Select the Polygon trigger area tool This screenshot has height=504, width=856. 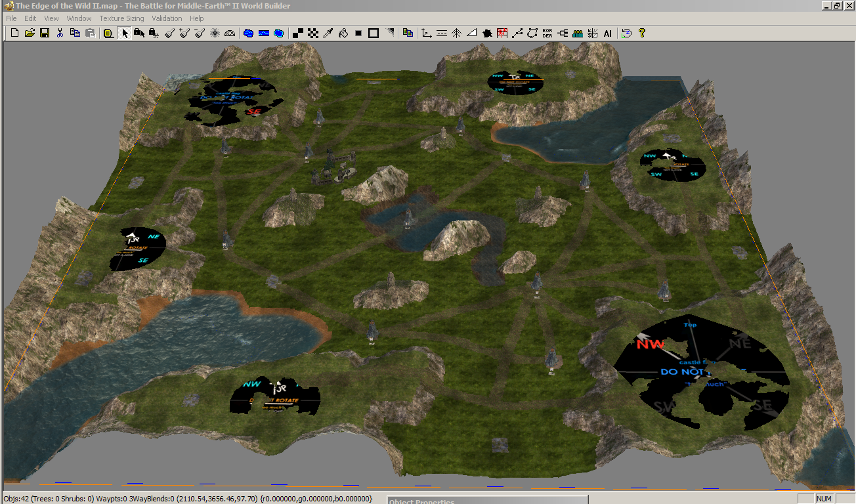pyautogui.click(x=532, y=33)
